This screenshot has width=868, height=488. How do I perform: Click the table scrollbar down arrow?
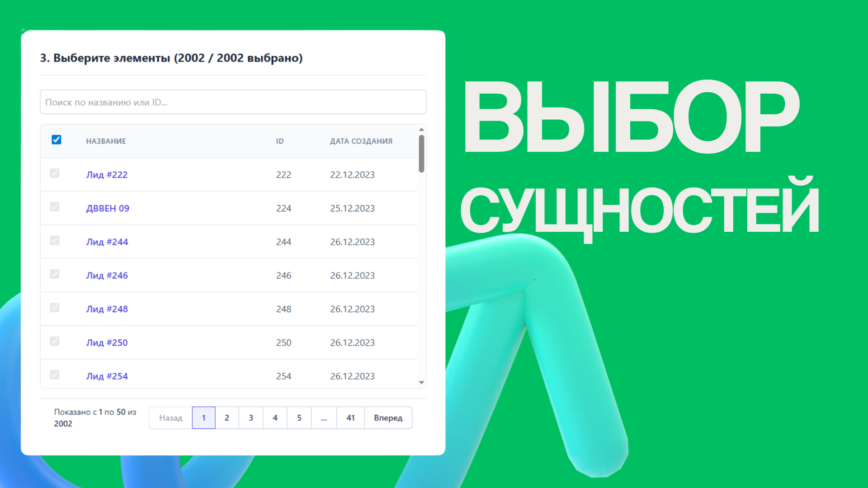coord(421,383)
